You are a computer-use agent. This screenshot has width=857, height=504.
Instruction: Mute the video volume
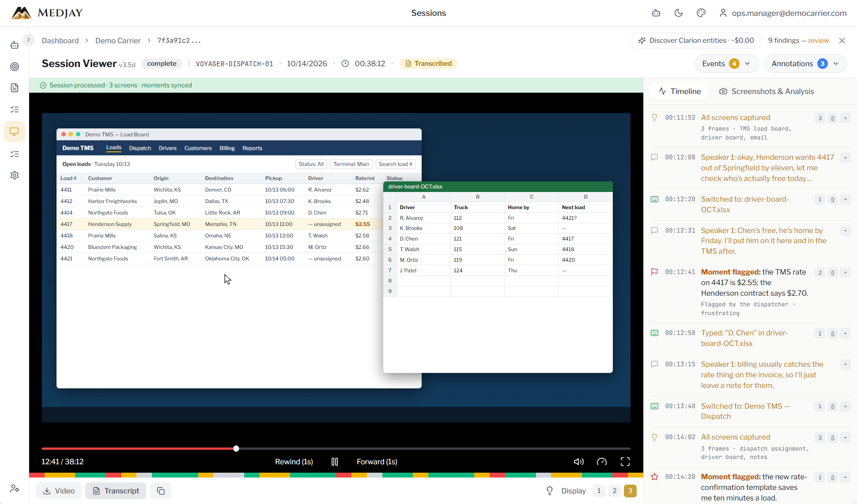tap(578, 462)
